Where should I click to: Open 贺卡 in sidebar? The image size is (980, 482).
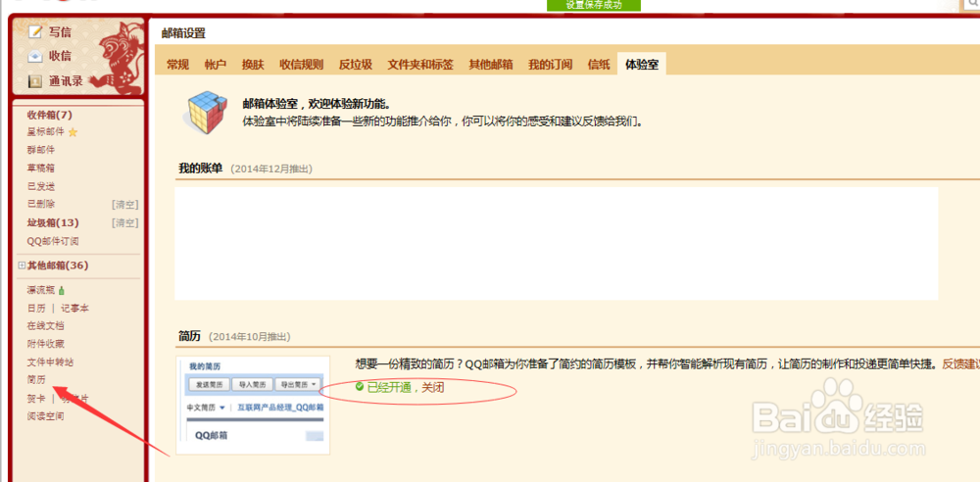tap(36, 398)
